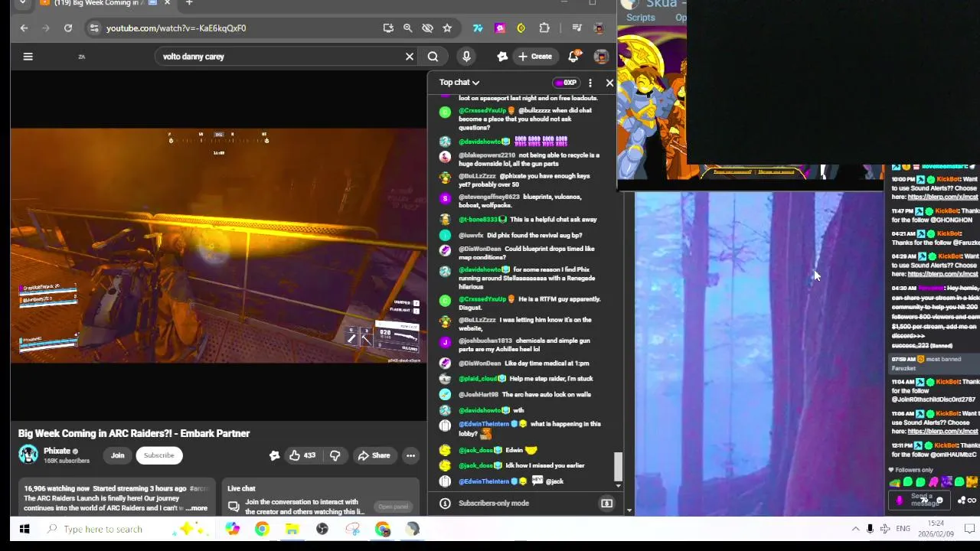Expand description with ...more link
The image size is (980, 551).
tap(196, 508)
